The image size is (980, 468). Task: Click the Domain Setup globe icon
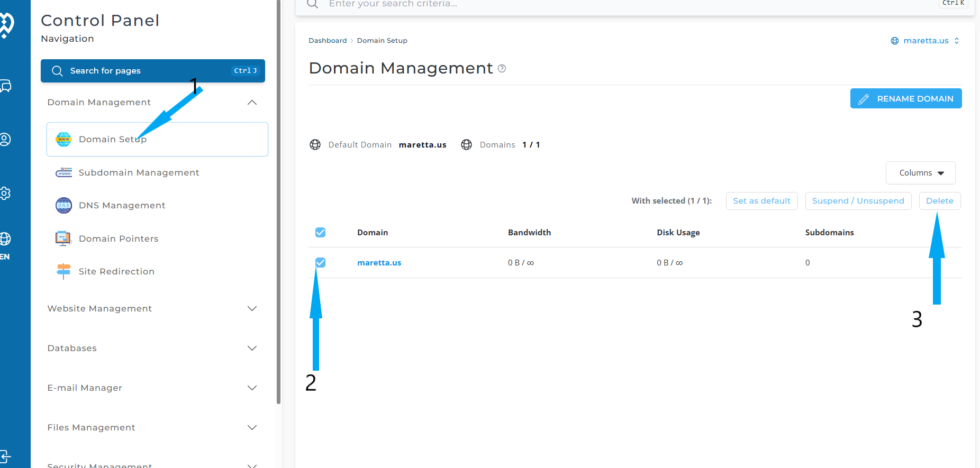tap(63, 139)
